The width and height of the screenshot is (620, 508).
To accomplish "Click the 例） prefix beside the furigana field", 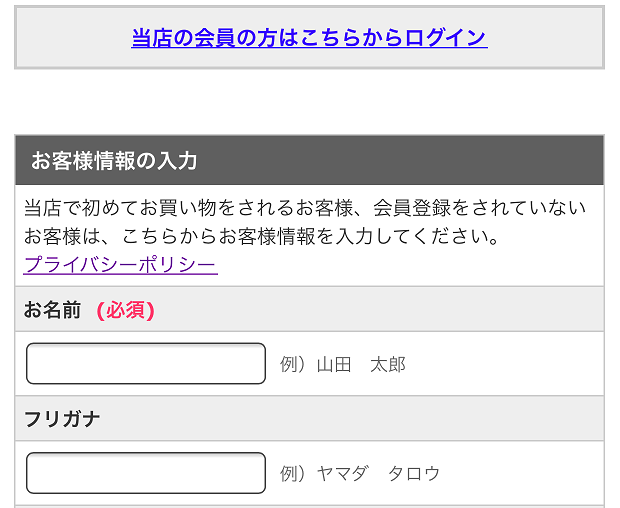I will [292, 474].
